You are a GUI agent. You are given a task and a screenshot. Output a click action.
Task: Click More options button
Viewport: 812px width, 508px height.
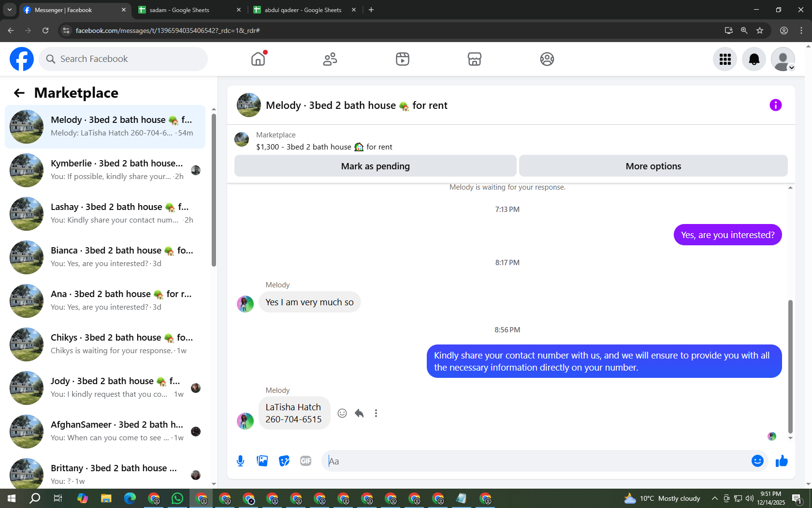653,166
